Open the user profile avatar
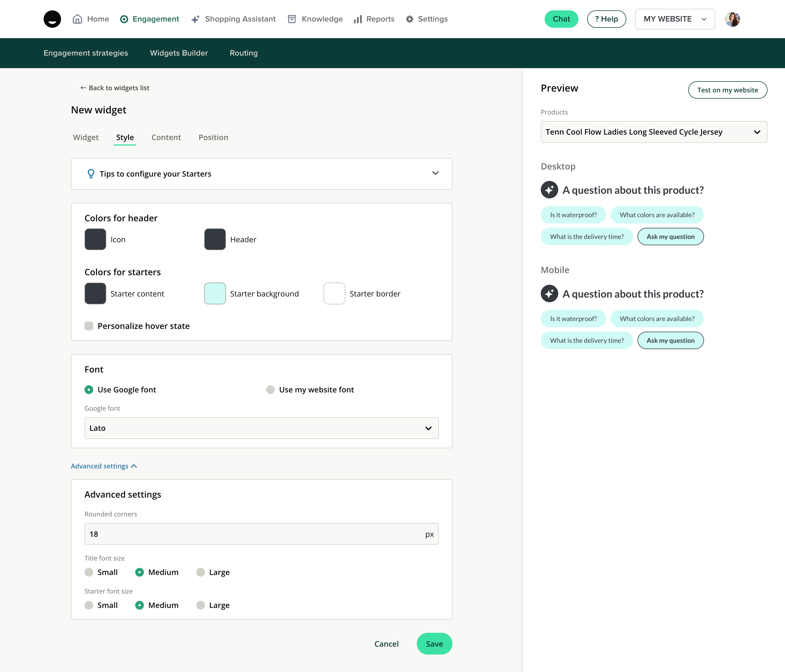785x672 pixels. pos(732,19)
